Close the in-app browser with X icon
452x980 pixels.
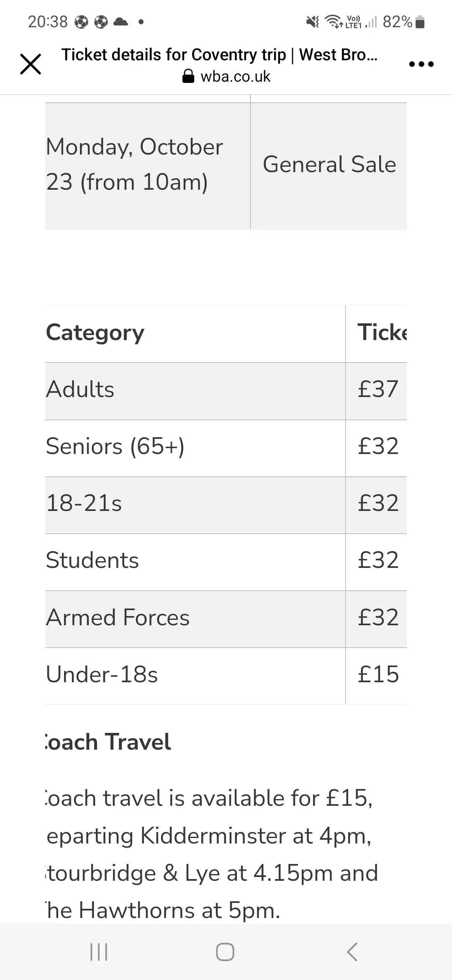tap(31, 64)
